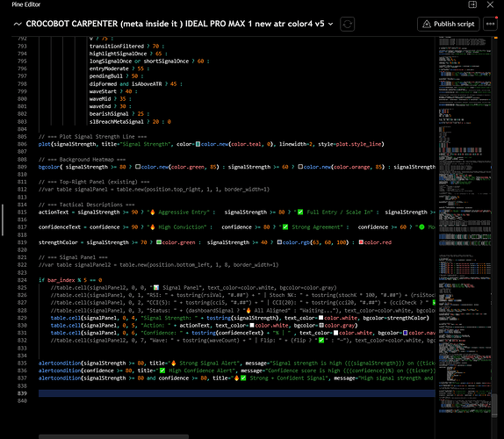Open the color.white swatch on the Confidence cell line
This screenshot has height=439, width=504.
pyautogui.click(x=336, y=333)
